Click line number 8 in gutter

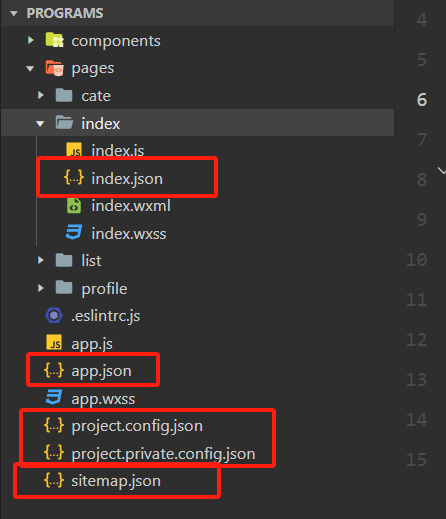point(422,180)
